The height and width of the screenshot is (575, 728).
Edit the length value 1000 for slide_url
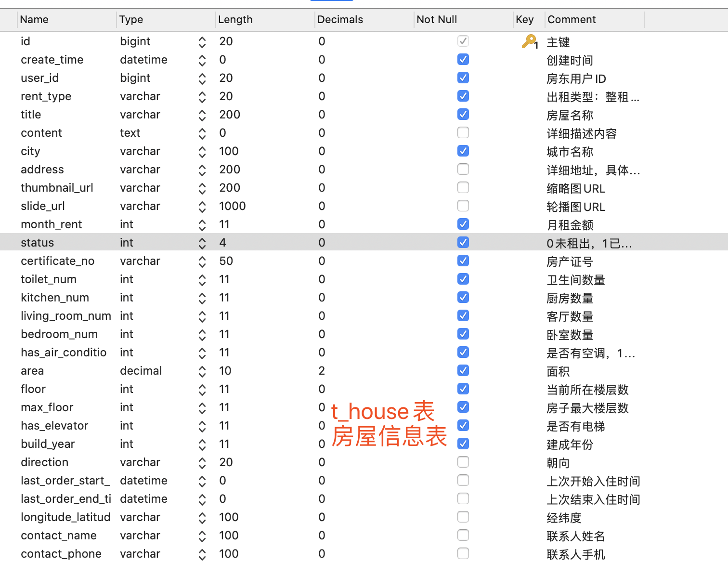click(x=233, y=206)
